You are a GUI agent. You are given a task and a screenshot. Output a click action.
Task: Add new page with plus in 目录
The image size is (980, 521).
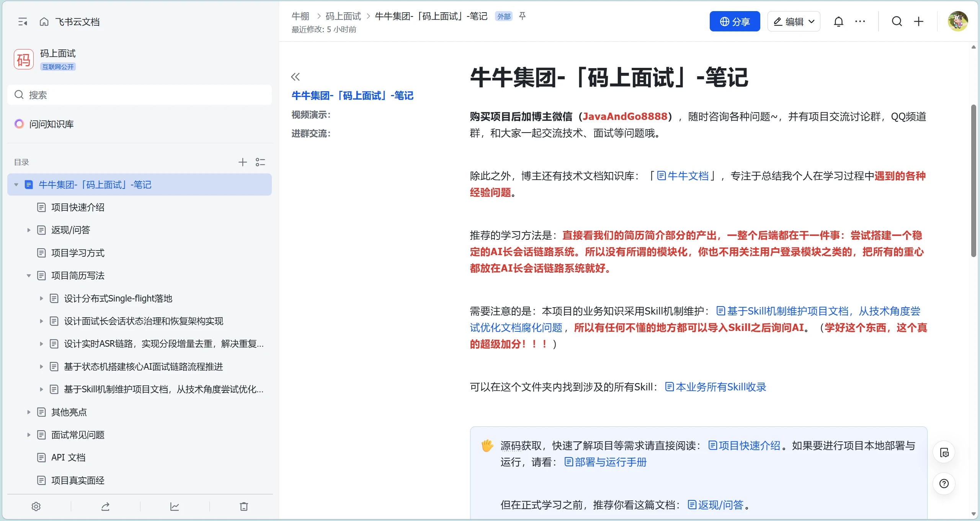pos(243,162)
